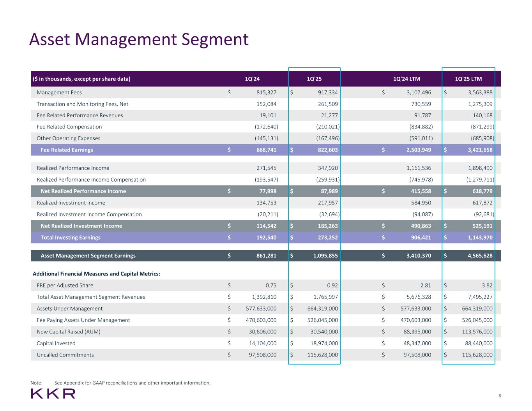This screenshot has width=532, height=411.
Task: Select the 1Q'25 LTM column header
Action: 468,79
